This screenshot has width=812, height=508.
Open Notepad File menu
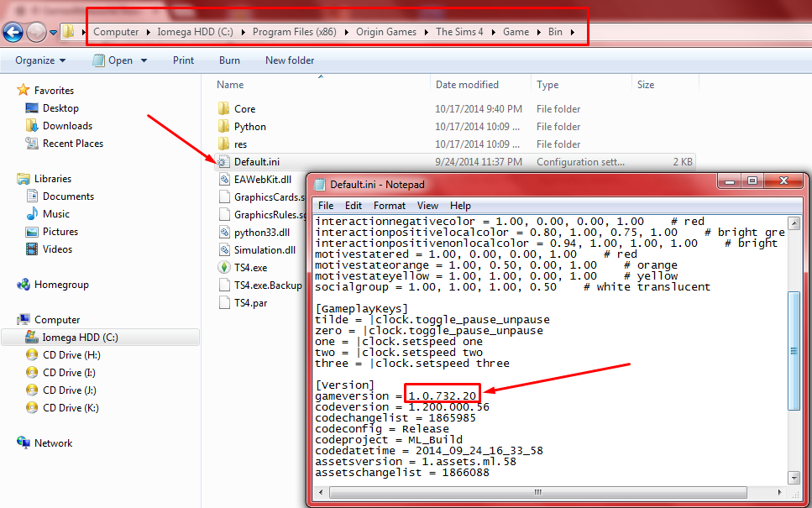click(326, 206)
